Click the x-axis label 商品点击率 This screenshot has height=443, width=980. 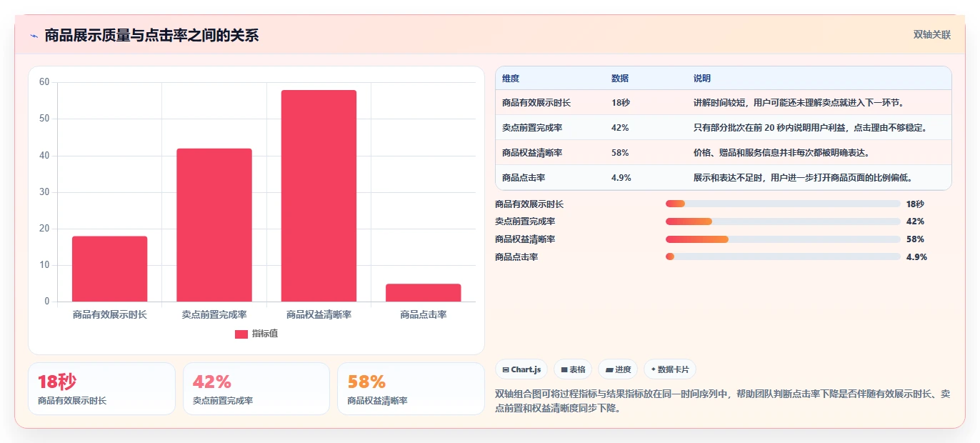(423, 314)
